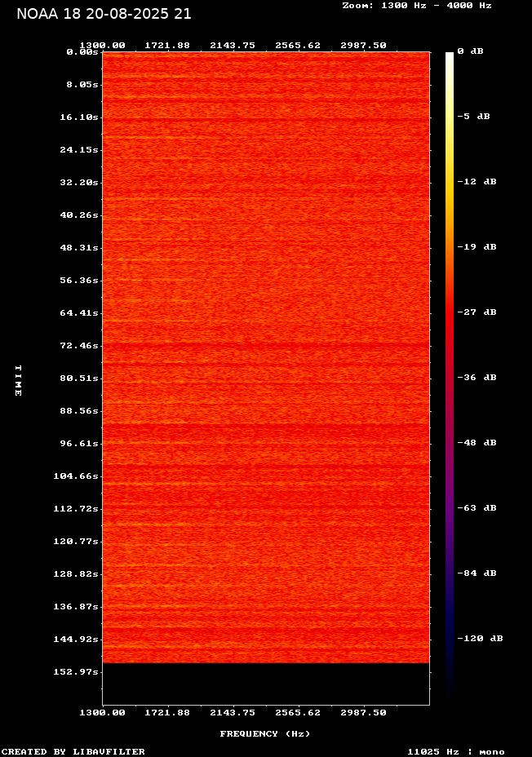Select the "72.46s" time label
532x757 pixels.
[79, 346]
